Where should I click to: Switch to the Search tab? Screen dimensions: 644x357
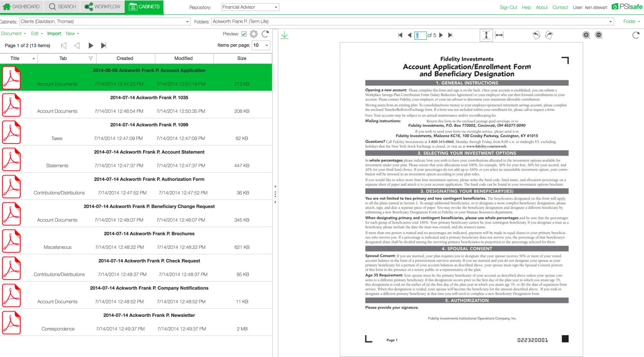click(x=62, y=7)
